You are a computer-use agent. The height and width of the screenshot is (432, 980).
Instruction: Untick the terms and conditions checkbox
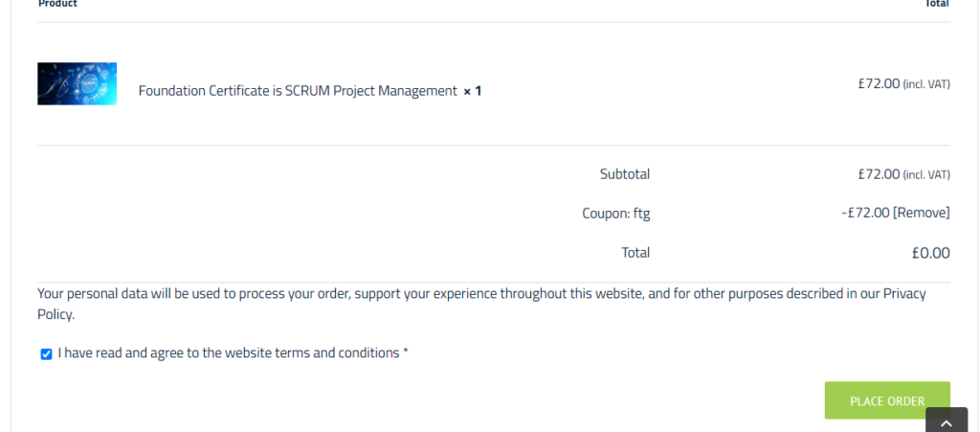click(x=46, y=354)
